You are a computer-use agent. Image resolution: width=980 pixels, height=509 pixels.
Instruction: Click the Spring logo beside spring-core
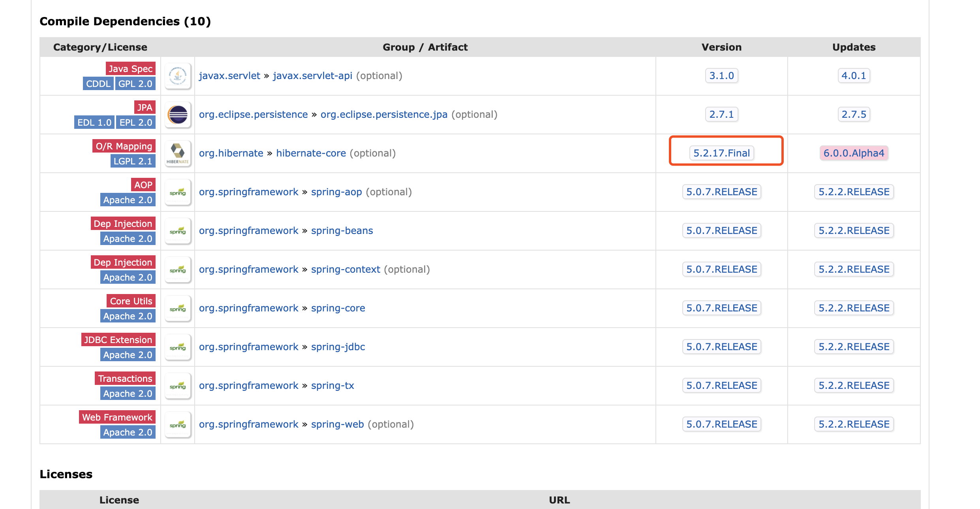pyautogui.click(x=178, y=308)
